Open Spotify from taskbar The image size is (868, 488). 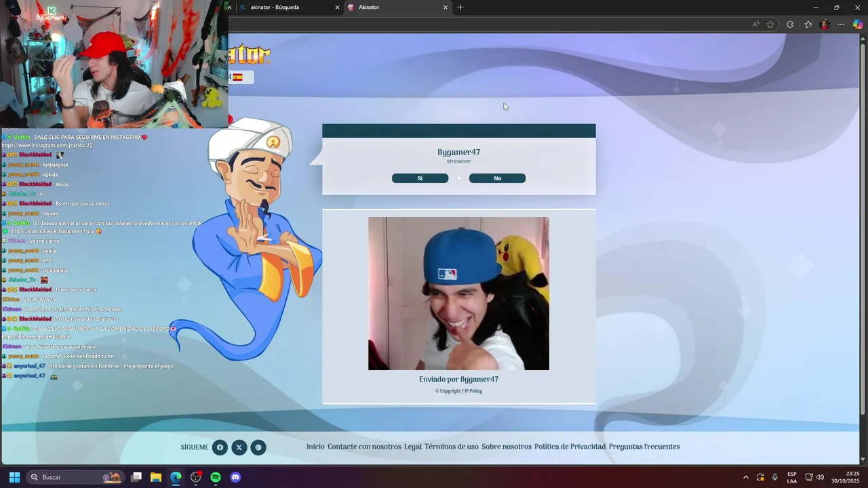point(216,477)
